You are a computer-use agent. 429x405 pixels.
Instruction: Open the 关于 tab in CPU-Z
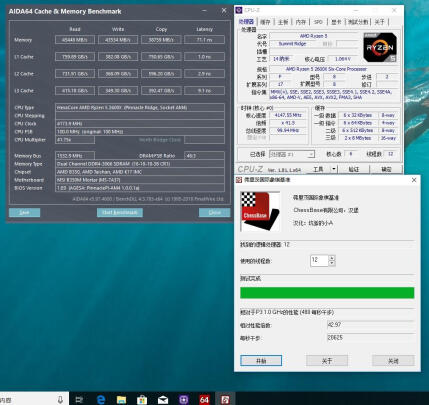coord(379,22)
